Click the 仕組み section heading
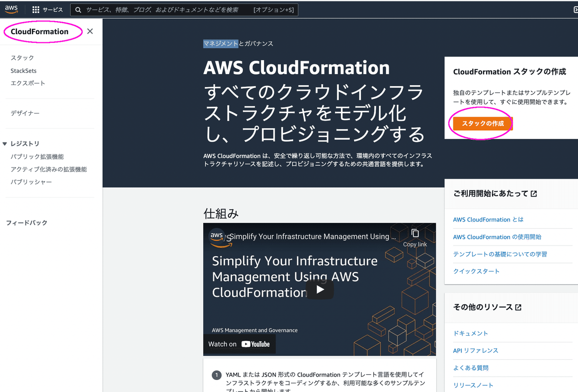This screenshot has width=578, height=392. coord(221,214)
